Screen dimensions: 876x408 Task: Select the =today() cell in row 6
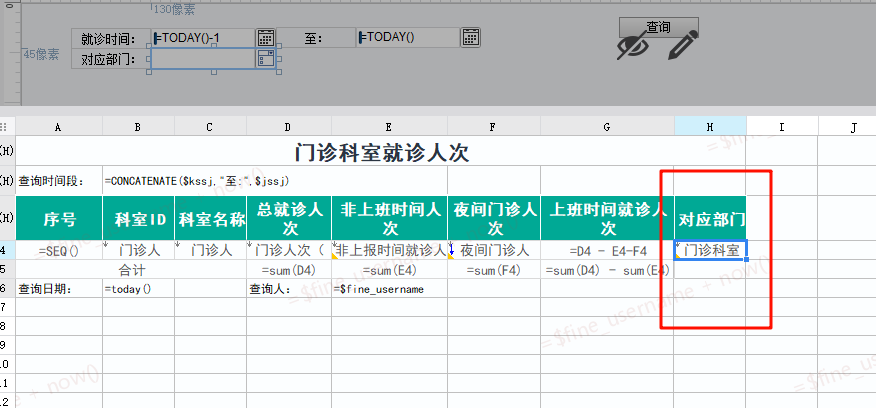tap(139, 289)
